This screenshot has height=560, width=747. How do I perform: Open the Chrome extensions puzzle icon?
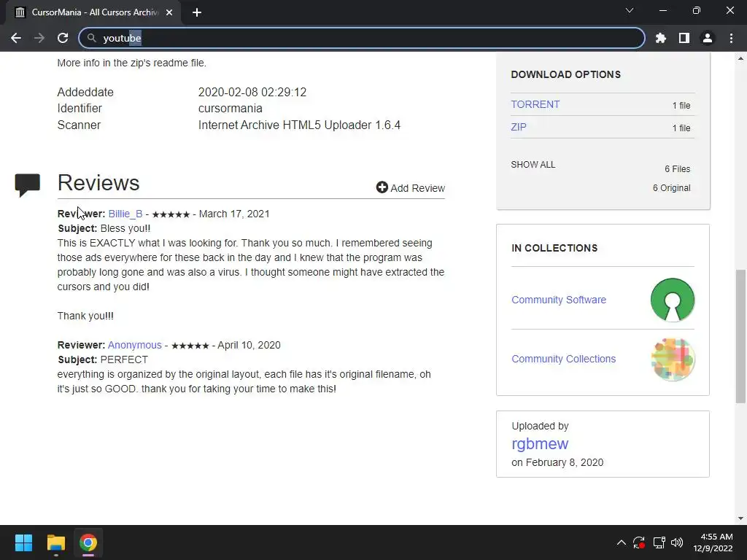pos(660,38)
